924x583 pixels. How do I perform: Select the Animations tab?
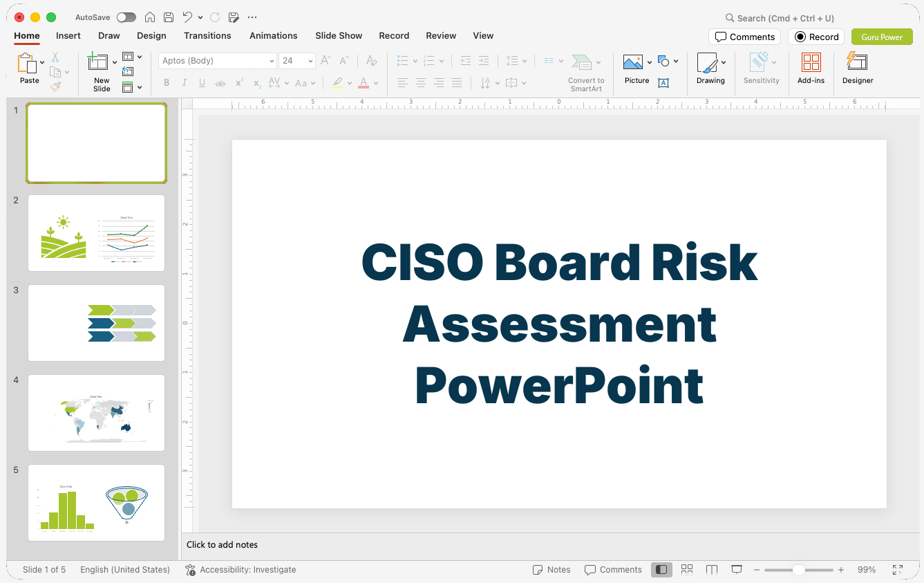click(274, 36)
